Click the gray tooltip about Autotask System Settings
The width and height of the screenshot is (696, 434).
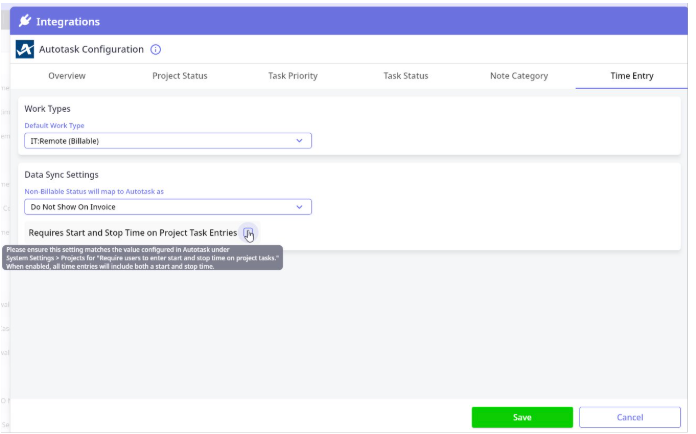(140, 258)
